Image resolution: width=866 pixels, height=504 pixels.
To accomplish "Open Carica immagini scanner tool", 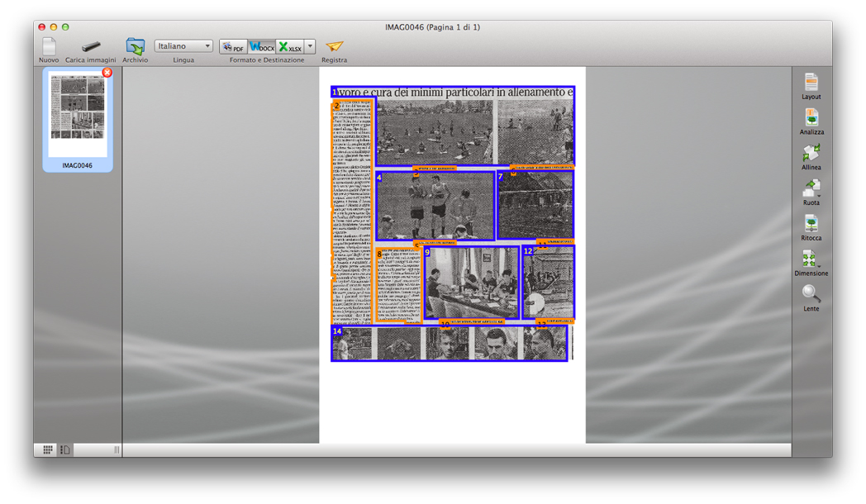I will [91, 46].
